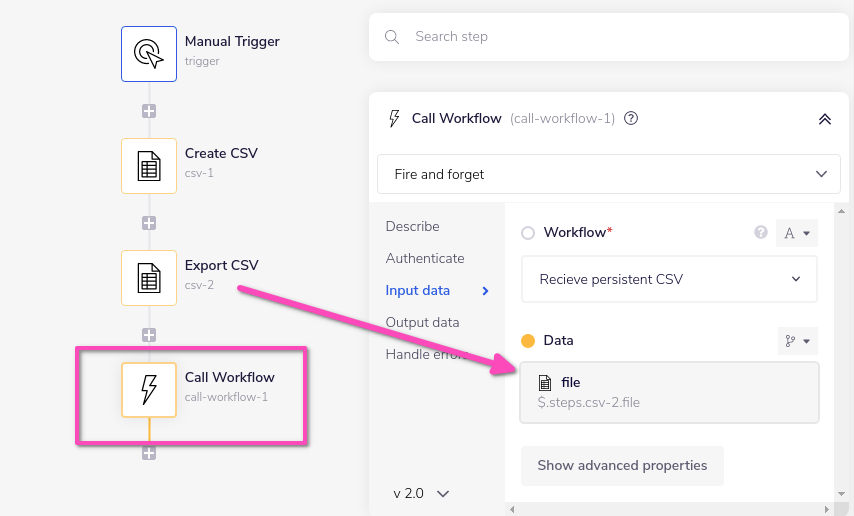Collapse the Call Workflow panel with double chevron
This screenshot has height=516, width=854.
point(825,118)
